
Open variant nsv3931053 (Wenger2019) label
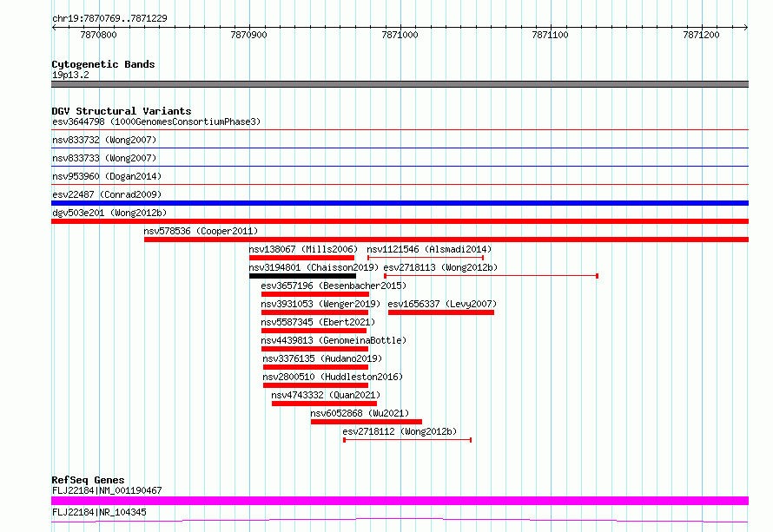(x=321, y=304)
